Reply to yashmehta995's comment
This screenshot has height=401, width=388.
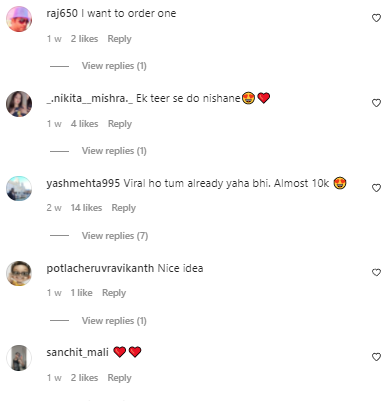124,208
